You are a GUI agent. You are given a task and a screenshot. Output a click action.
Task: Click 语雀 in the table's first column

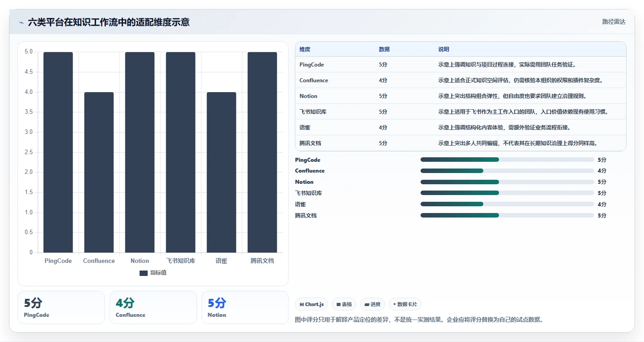pos(305,128)
